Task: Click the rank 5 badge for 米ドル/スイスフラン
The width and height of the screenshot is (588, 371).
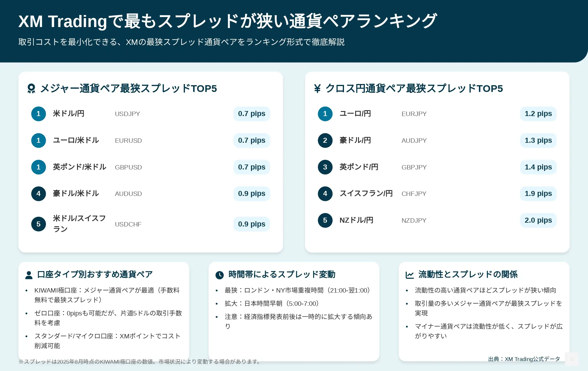Action: coord(39,224)
